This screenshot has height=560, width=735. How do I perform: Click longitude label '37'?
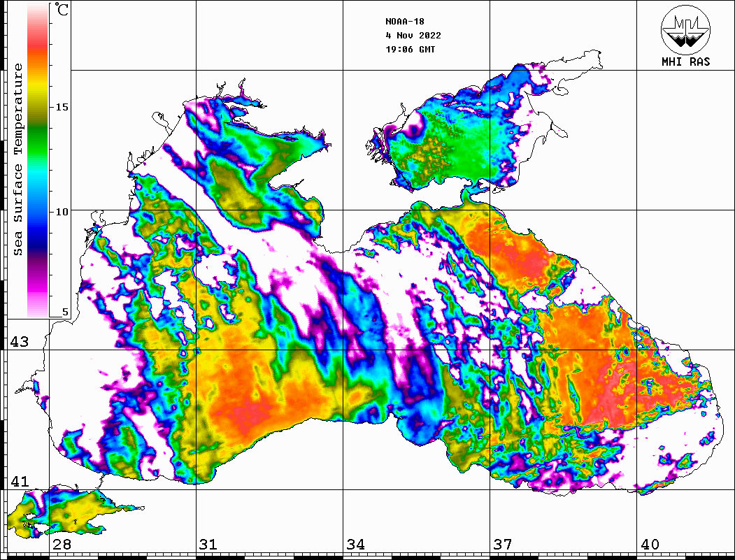click(x=503, y=545)
